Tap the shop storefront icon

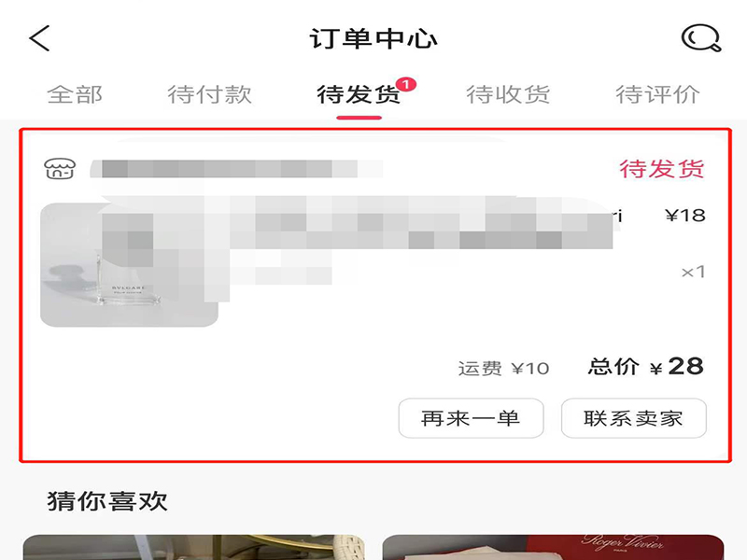pos(60,169)
